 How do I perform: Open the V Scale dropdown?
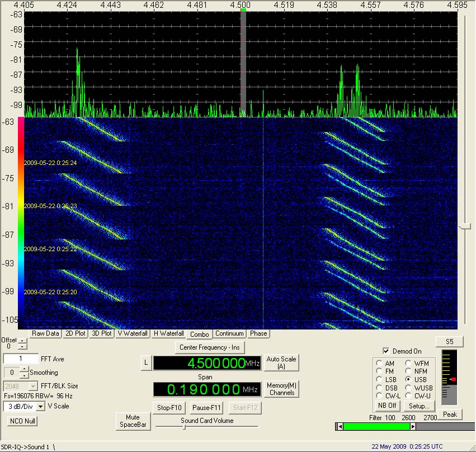[x=40, y=407]
